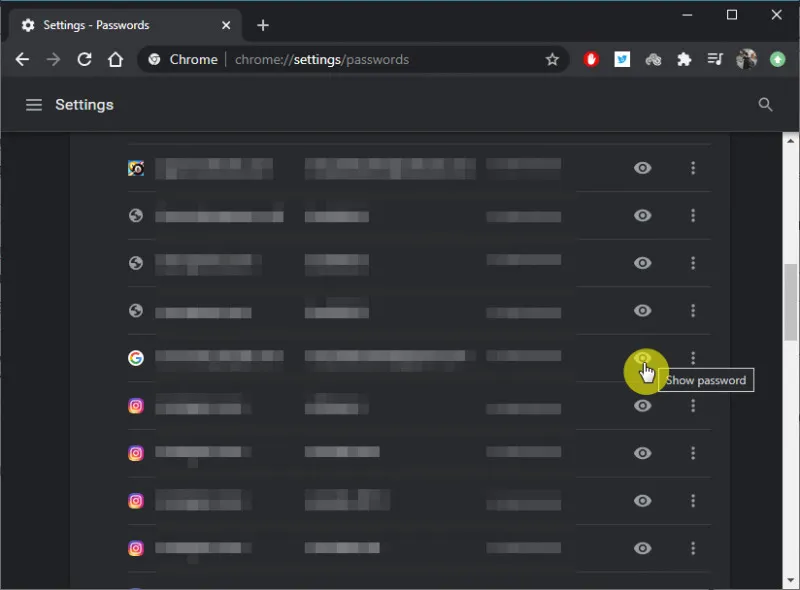Open a new tab with plus button
Screen dimensions: 800x590
tap(263, 25)
